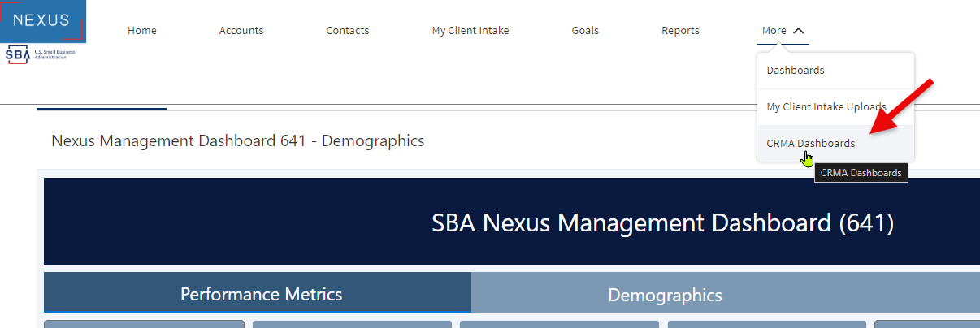Collapse the More menu using its chevron arrow
Image resolution: width=980 pixels, height=328 pixels.
pyautogui.click(x=798, y=31)
